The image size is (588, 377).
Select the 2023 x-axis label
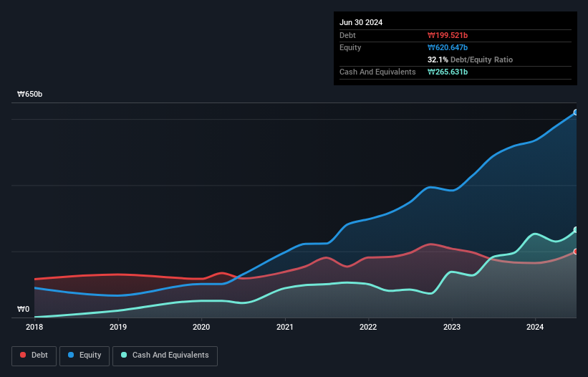452,327
